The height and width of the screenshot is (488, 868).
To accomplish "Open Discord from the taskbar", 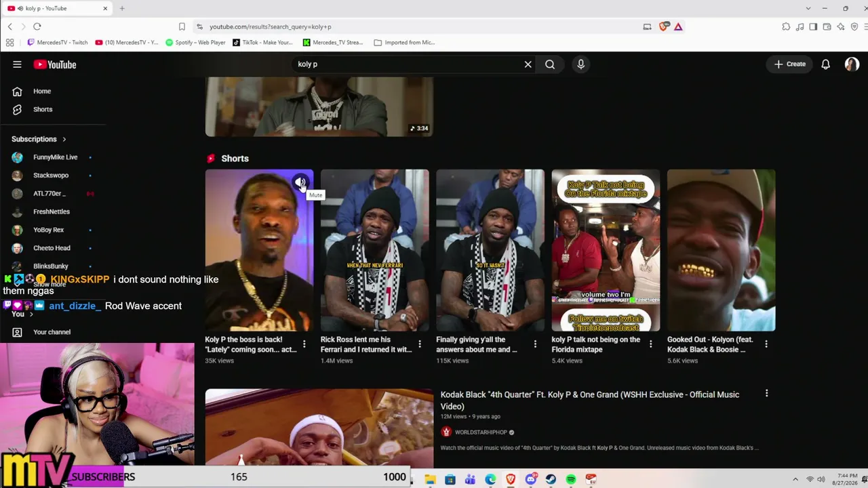I will coord(531,479).
